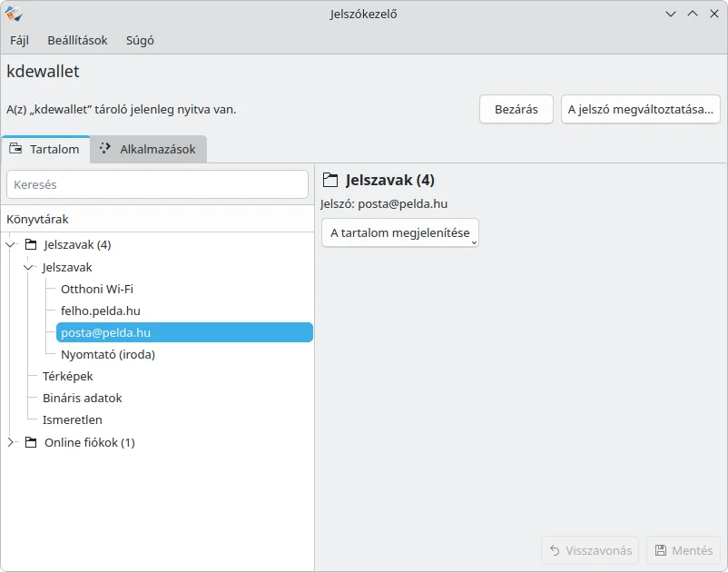Switch to the Alkalmazások tab
The image size is (728, 572).
tap(149, 149)
